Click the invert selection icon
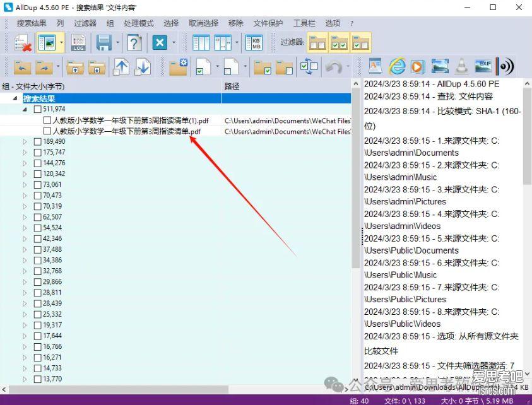Image resolution: width=532 pixels, height=405 pixels. [x=309, y=66]
